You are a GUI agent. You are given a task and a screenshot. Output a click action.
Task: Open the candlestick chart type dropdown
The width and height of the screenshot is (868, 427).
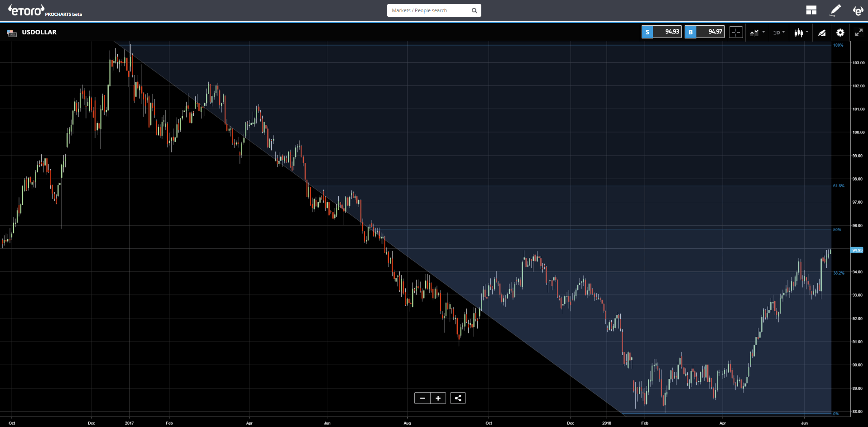[x=801, y=32]
